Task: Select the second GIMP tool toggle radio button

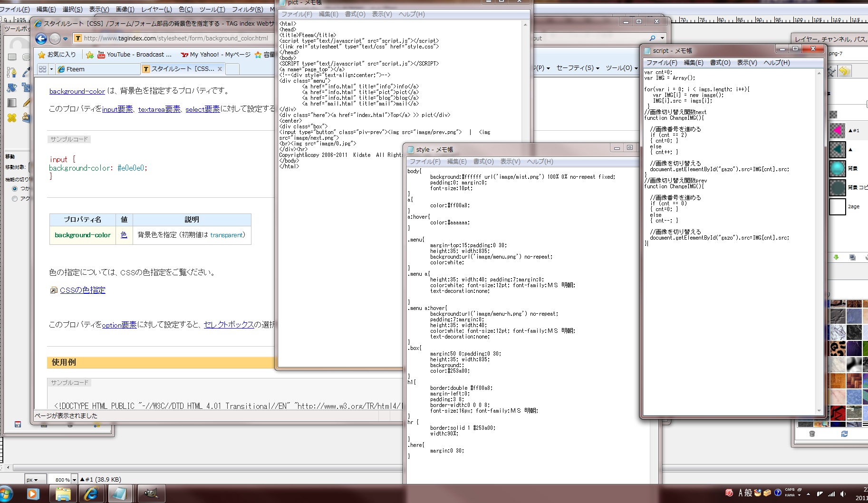Action: click(x=15, y=199)
